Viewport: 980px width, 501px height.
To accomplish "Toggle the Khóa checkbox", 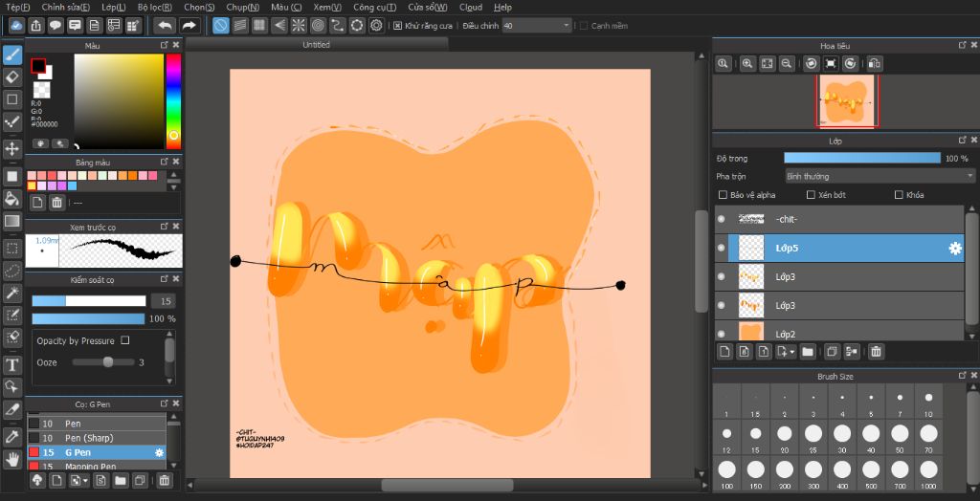I will click(900, 195).
